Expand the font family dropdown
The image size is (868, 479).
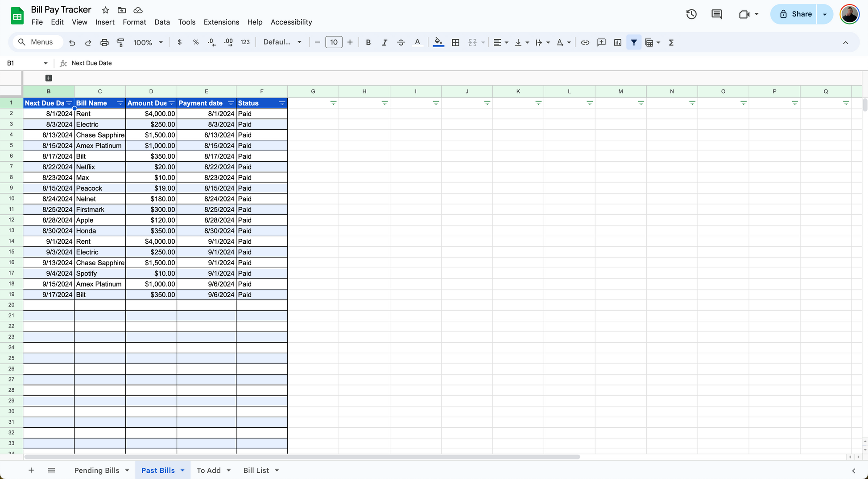(282, 42)
